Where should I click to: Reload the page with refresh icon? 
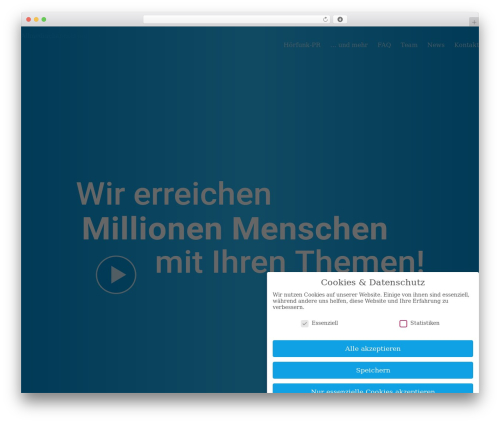point(325,19)
